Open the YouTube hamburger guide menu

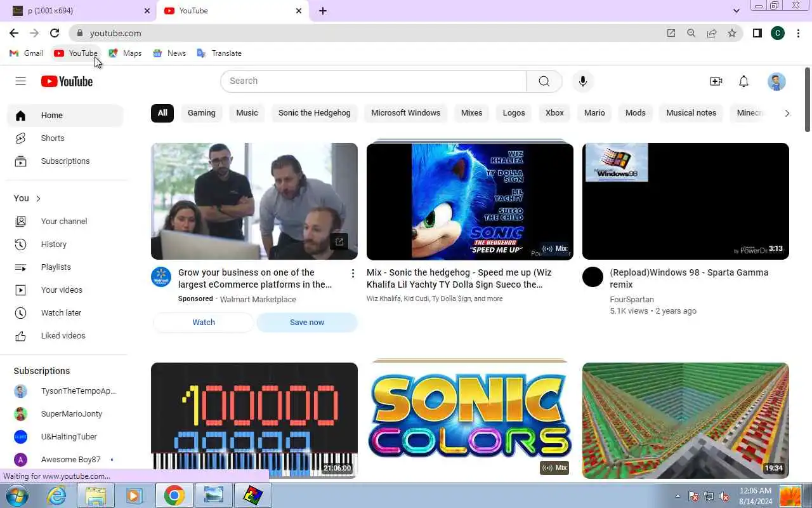20,81
